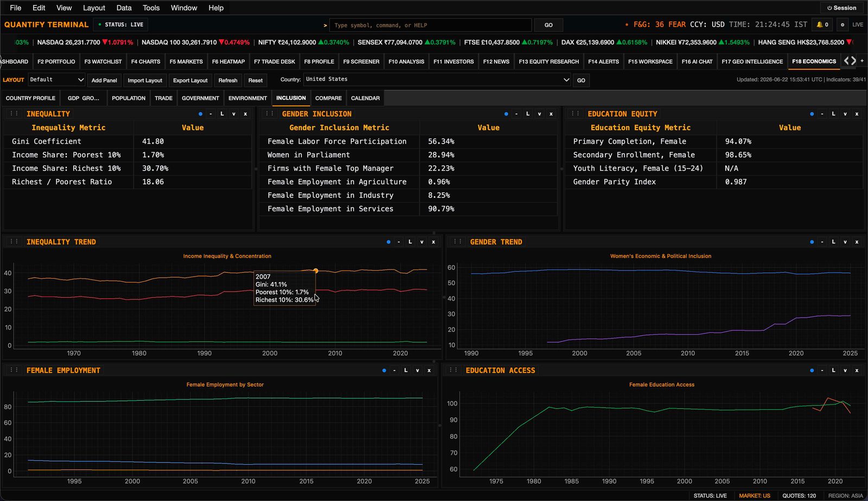Click the MARKET: US status entry
The width and height of the screenshot is (868, 501).
(x=755, y=496)
